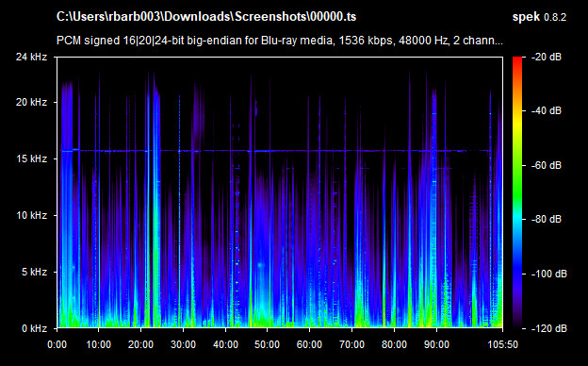Click the 0:00 time axis label
Viewport: 588px width, 366px height.
tap(57, 344)
